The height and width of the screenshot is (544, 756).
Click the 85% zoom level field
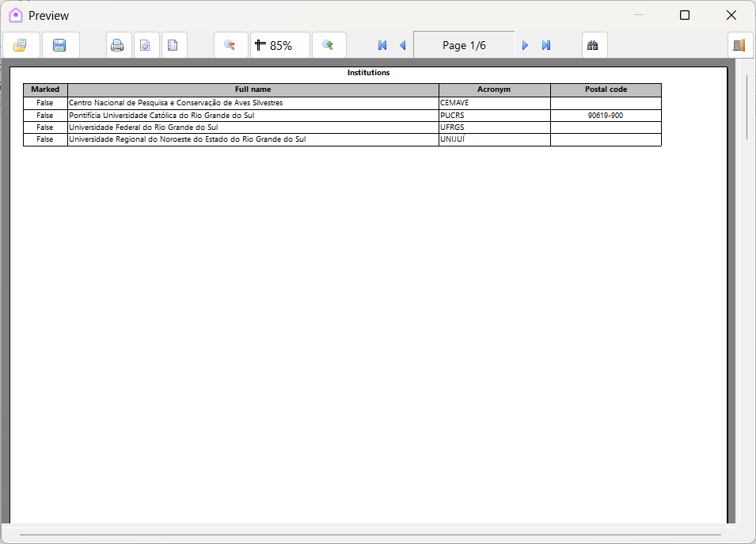point(279,45)
